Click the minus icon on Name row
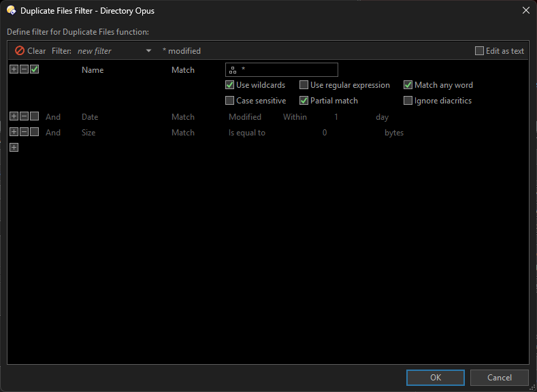 pyautogui.click(x=24, y=69)
